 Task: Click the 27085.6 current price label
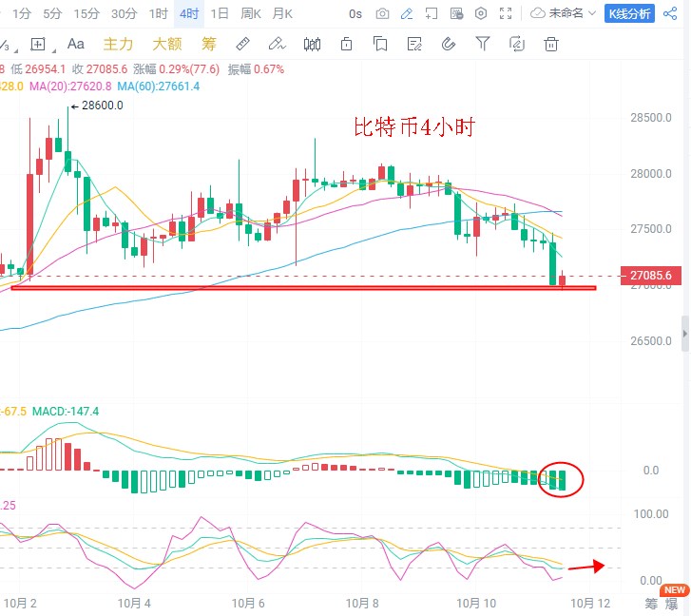point(650,276)
